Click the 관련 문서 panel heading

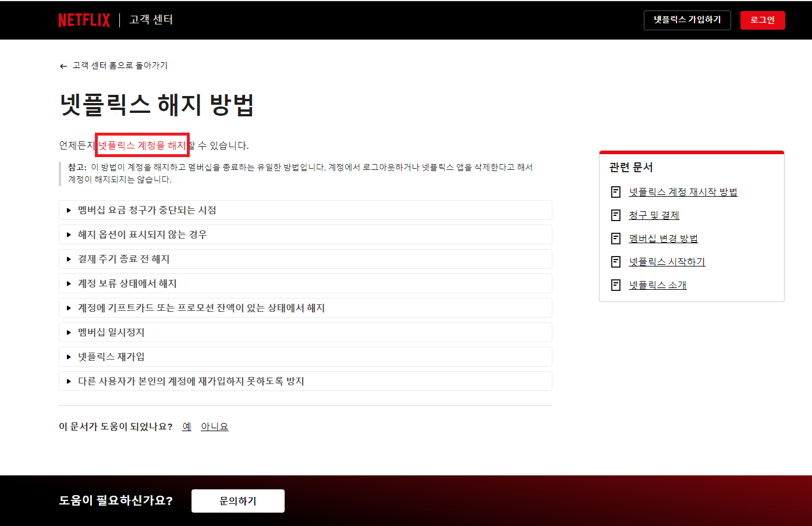click(x=631, y=168)
